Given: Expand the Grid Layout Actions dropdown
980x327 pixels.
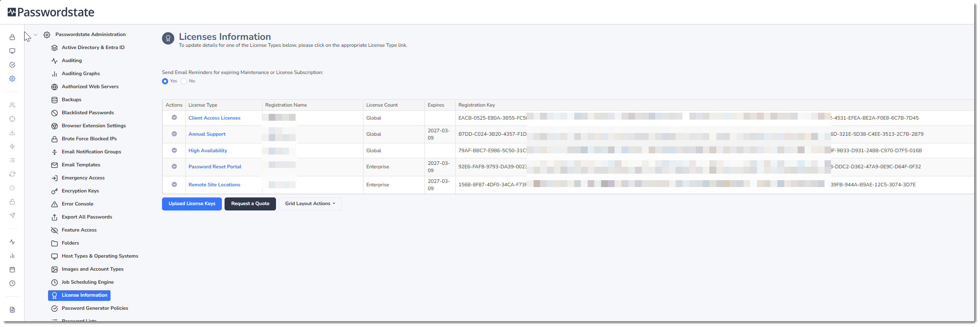Looking at the screenshot, I should click(310, 204).
